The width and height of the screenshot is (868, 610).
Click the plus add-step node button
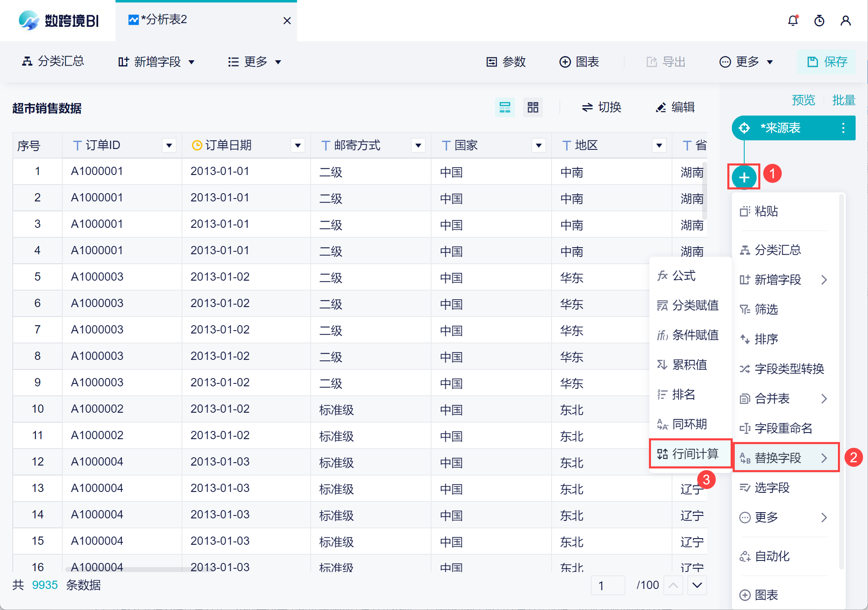(744, 177)
